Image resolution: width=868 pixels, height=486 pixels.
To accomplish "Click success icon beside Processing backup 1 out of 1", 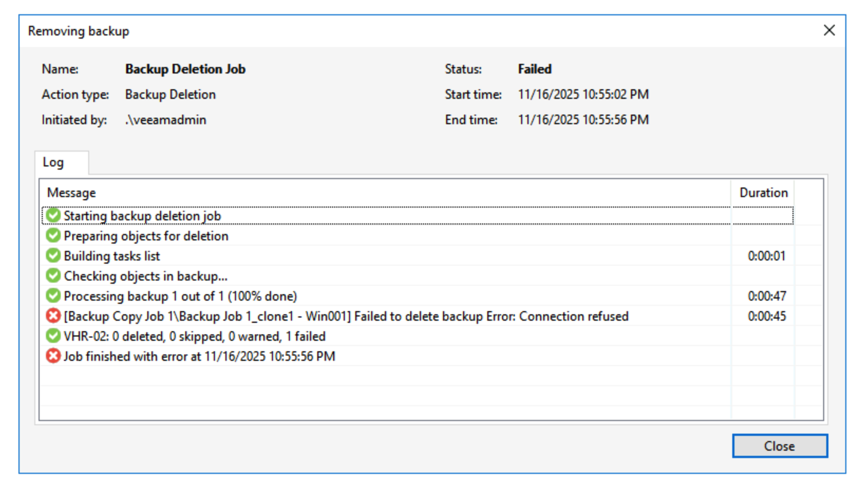I will tap(53, 296).
